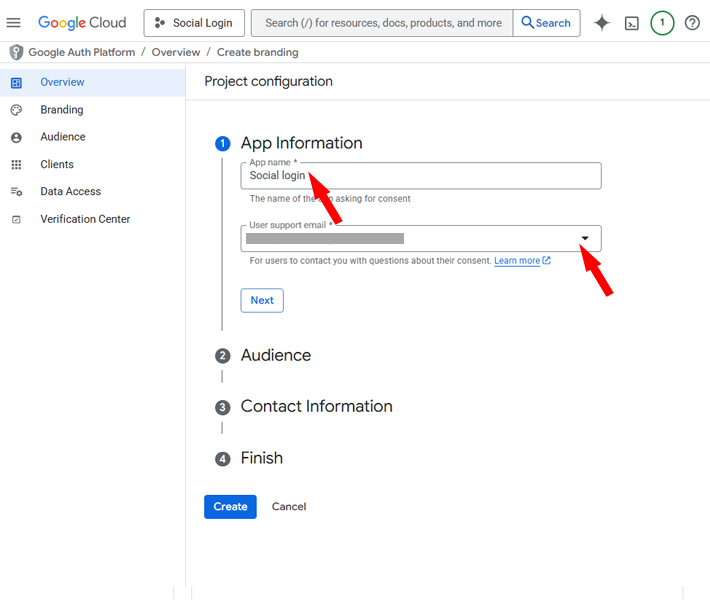Click the Next button
Viewport: 710px width, 600px height.
click(262, 300)
